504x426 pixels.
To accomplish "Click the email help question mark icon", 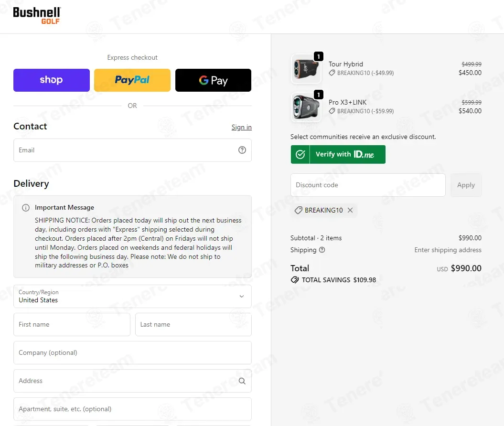I will pos(242,150).
